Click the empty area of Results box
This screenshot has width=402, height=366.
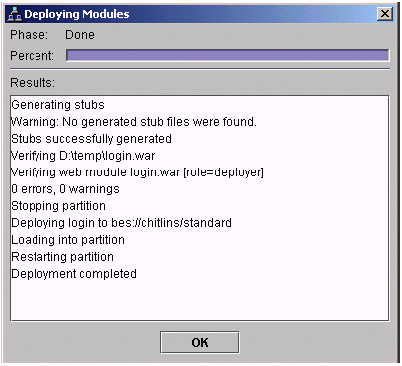(199, 300)
